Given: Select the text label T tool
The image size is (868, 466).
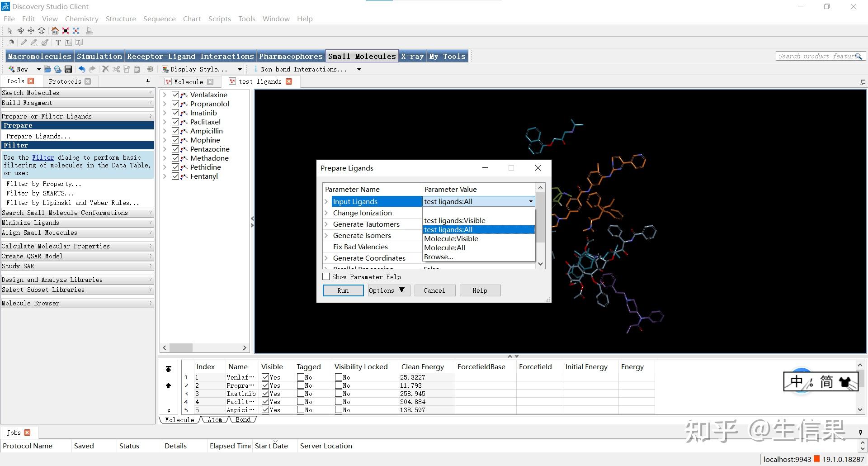Looking at the screenshot, I should point(58,43).
